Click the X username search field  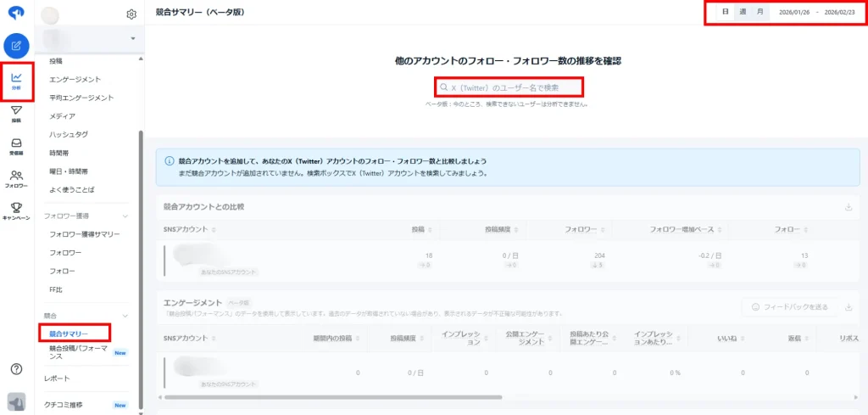tap(509, 87)
